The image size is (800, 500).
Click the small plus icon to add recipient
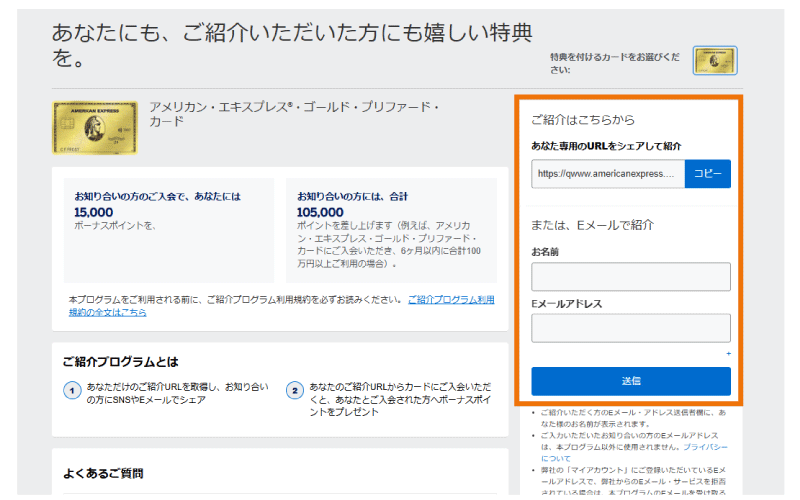click(x=728, y=354)
